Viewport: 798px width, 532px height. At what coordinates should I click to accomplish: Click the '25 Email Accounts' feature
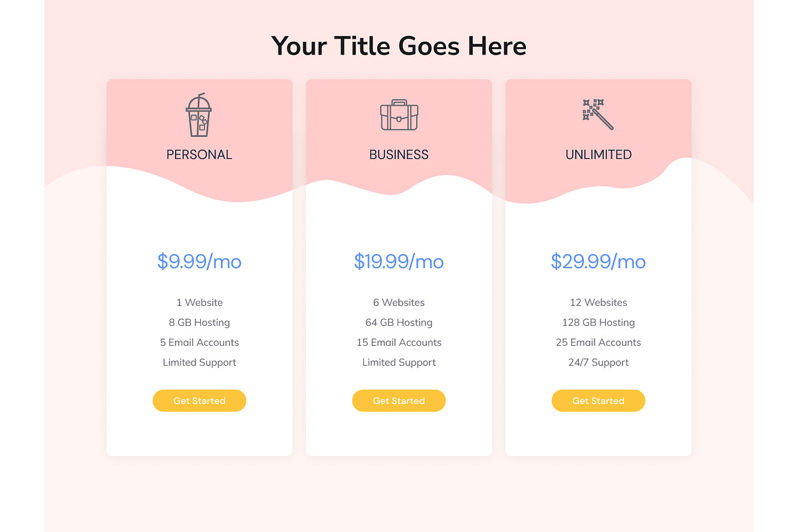pyautogui.click(x=598, y=342)
